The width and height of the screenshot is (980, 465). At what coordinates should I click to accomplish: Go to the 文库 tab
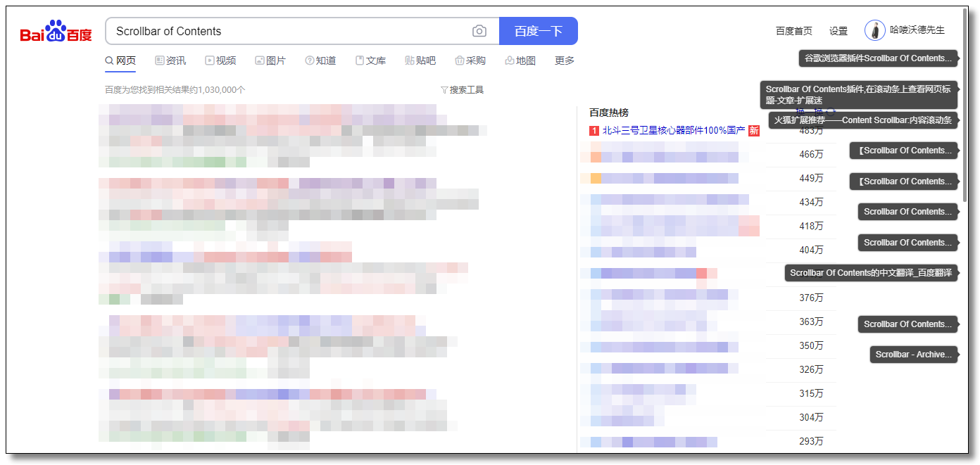[x=370, y=60]
